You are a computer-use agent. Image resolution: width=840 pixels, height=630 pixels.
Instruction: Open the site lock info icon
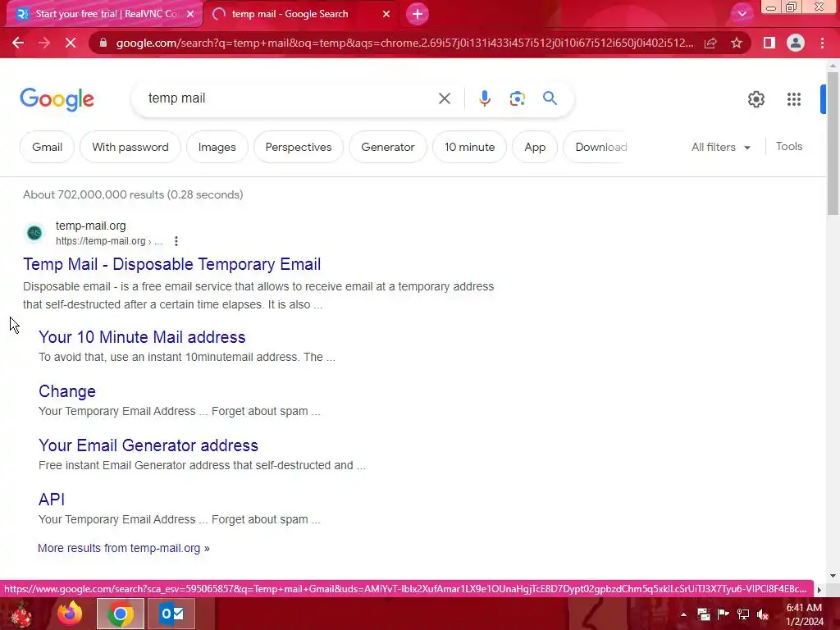[103, 43]
